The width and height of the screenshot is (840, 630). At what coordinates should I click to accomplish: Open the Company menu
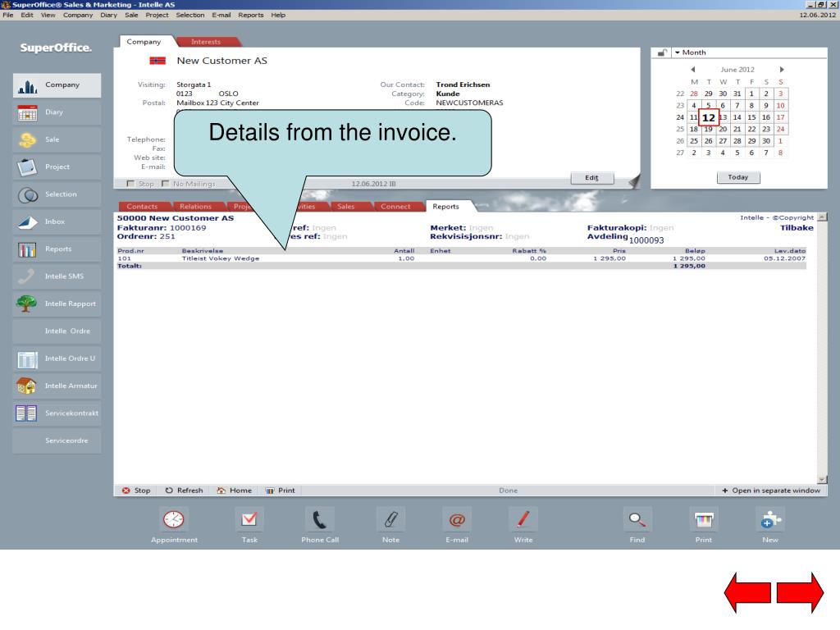[78, 15]
